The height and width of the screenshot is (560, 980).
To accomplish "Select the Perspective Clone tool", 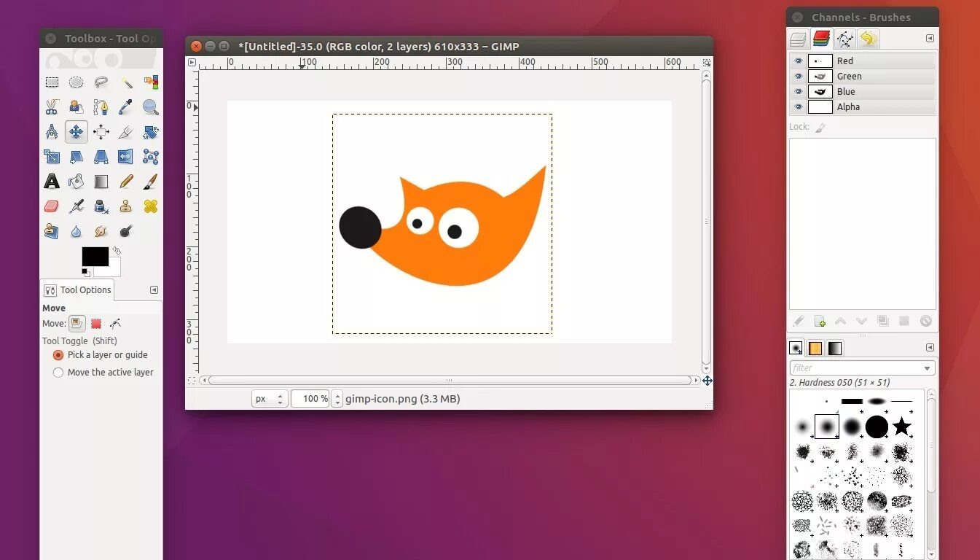I will [52, 231].
